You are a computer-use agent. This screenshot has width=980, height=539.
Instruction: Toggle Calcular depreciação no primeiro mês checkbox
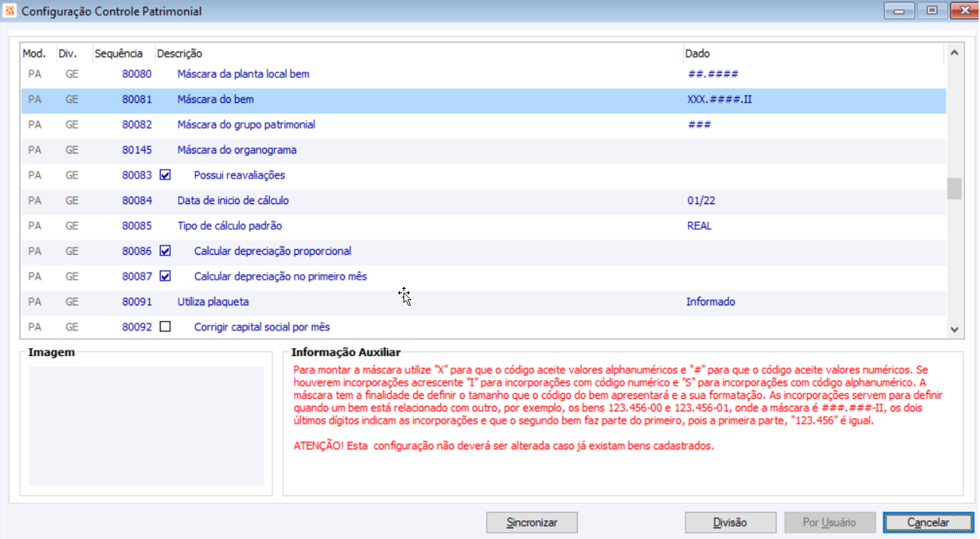165,276
